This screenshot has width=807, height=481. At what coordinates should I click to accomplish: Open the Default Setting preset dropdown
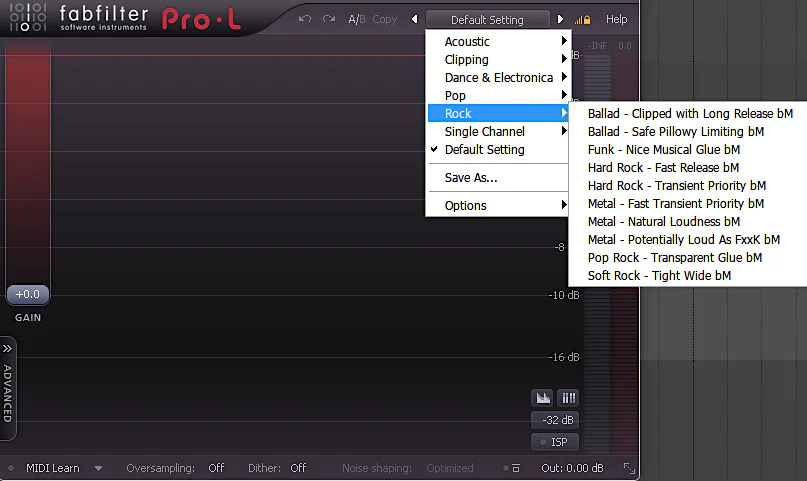(487, 20)
